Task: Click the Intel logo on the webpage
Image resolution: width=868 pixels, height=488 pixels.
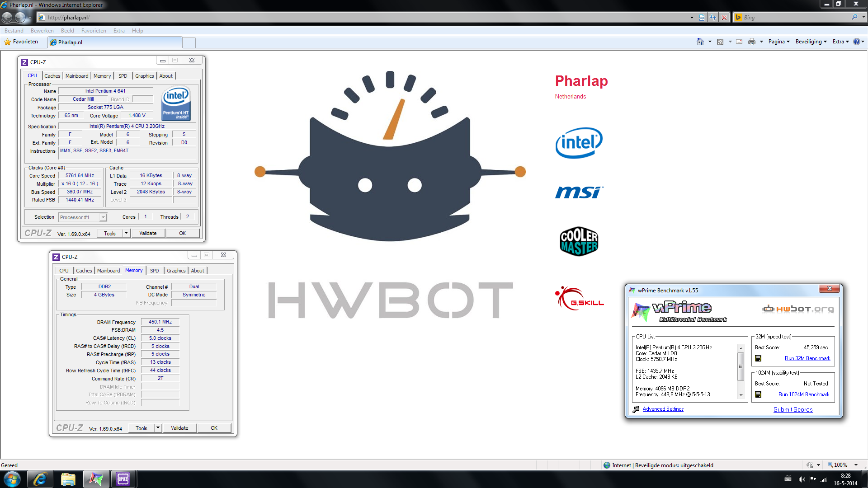Action: point(579,143)
